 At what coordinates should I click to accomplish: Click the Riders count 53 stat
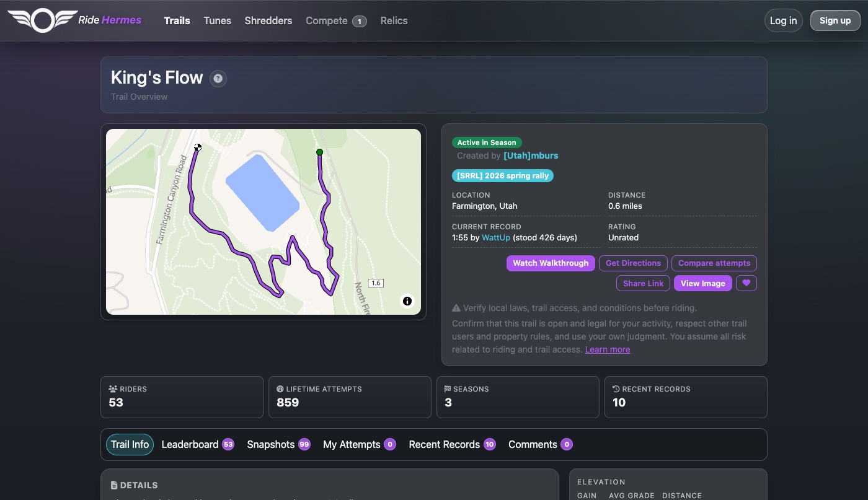(x=116, y=403)
